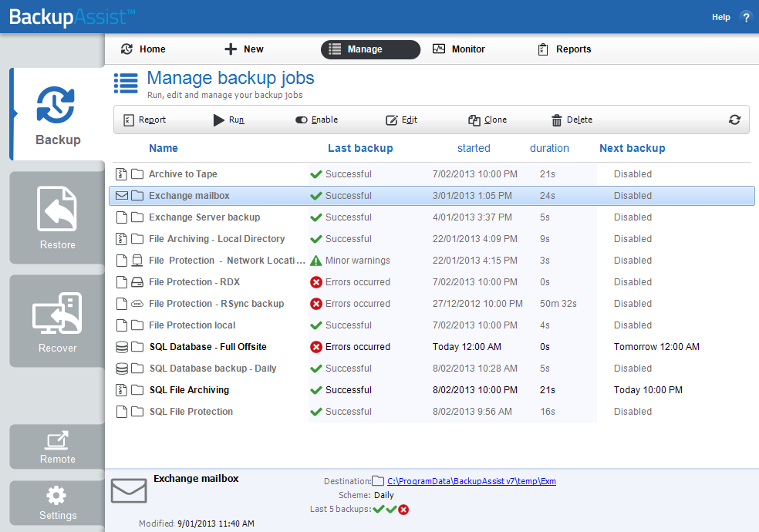
Task: Select SQL Database backup - Daily job
Action: pos(432,369)
